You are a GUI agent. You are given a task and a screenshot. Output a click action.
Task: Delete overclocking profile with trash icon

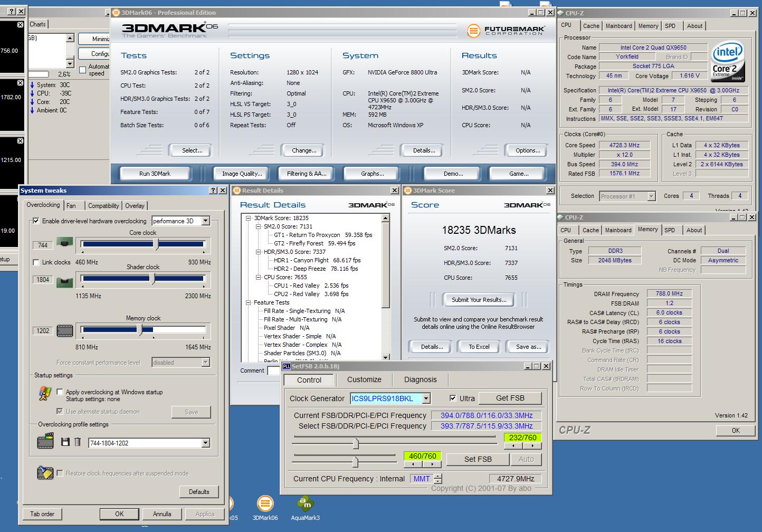[x=77, y=442]
